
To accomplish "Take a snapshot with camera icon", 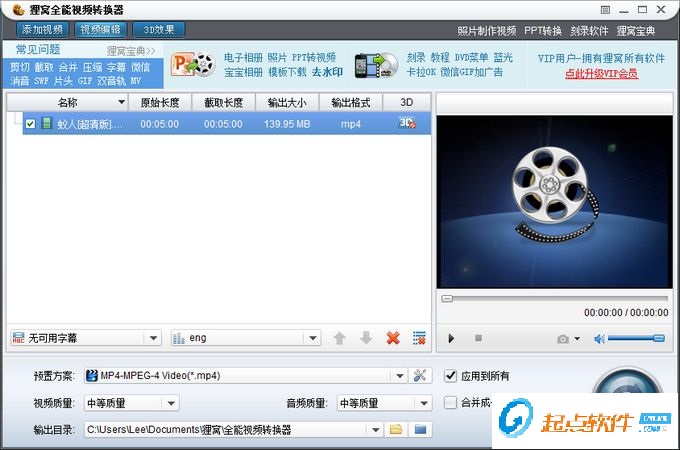I will 563,339.
